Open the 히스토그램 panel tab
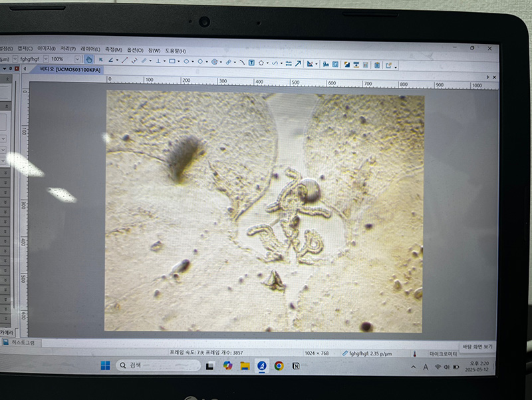 point(20,343)
